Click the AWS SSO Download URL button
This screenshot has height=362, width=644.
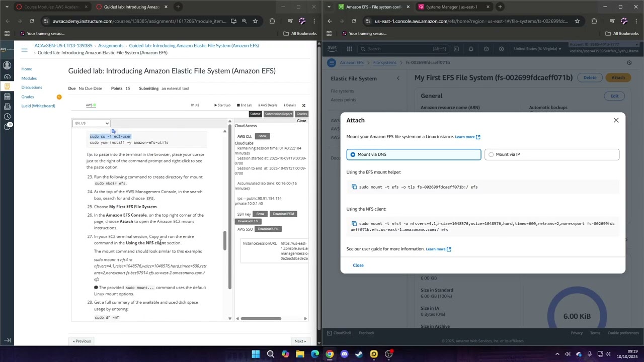[x=268, y=229]
